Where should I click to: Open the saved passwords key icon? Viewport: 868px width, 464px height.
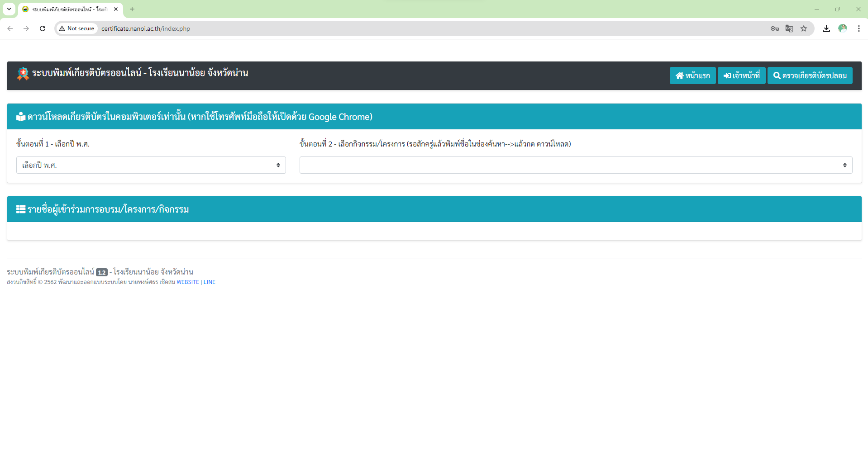point(775,28)
